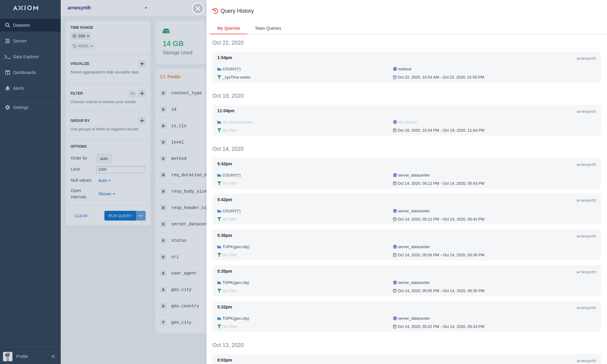Select the My Queries tab

[x=229, y=28]
